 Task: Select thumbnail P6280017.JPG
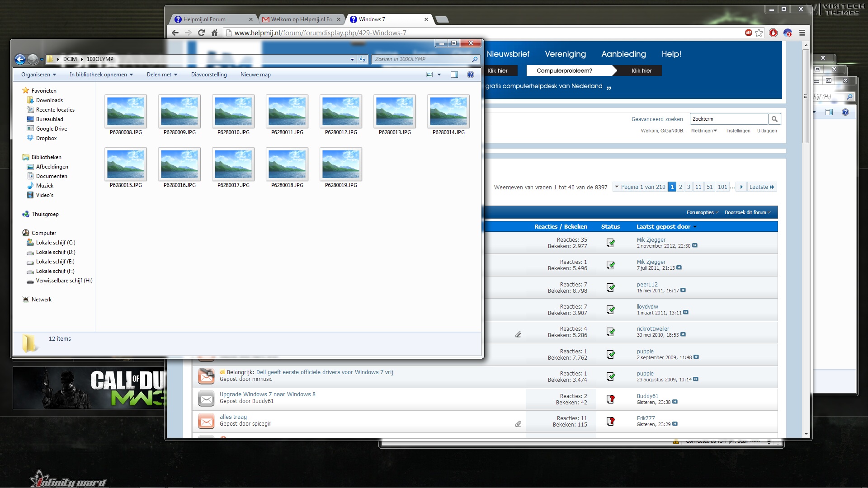pyautogui.click(x=233, y=164)
